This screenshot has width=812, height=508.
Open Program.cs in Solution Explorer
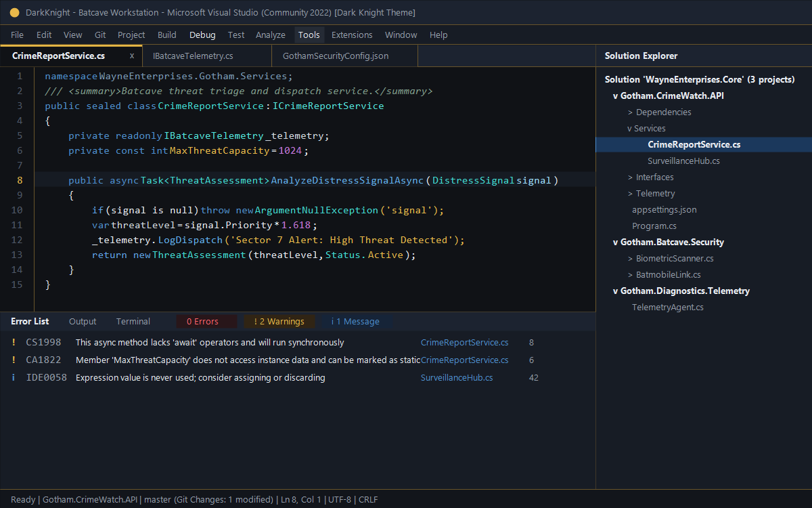point(654,226)
